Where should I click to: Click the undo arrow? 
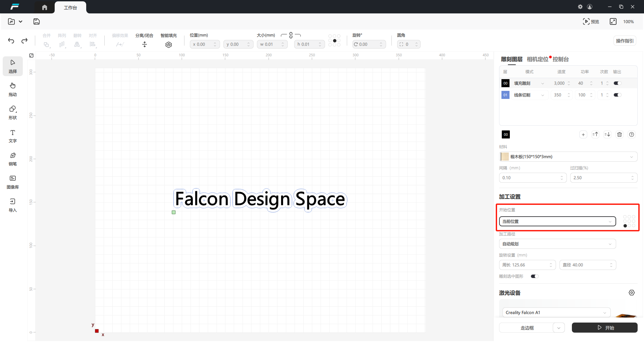(11, 41)
